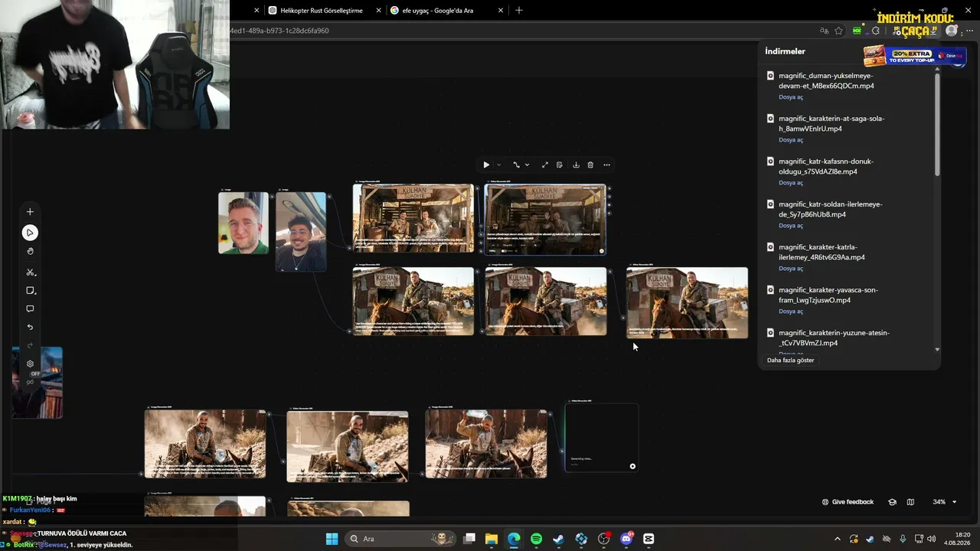Open file magnific_karakter-katrla-ilerlemey download
The width and height of the screenshot is (980, 551).
pos(791,269)
